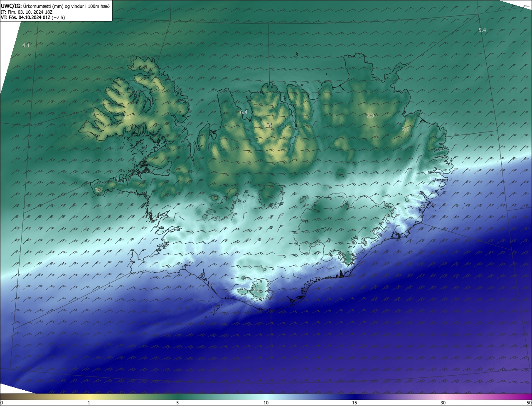This screenshot has height=406, width=532.
Task: Click the 3.1 value on the western peninsula
Action: pos(99,190)
